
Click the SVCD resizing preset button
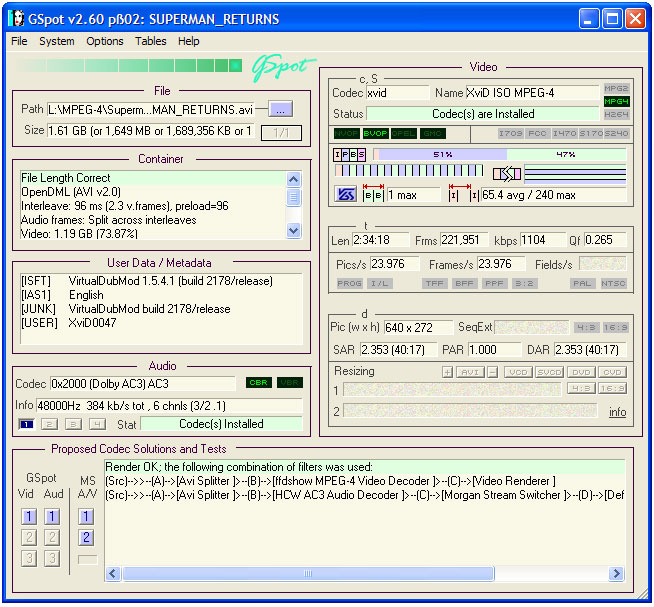(x=550, y=372)
